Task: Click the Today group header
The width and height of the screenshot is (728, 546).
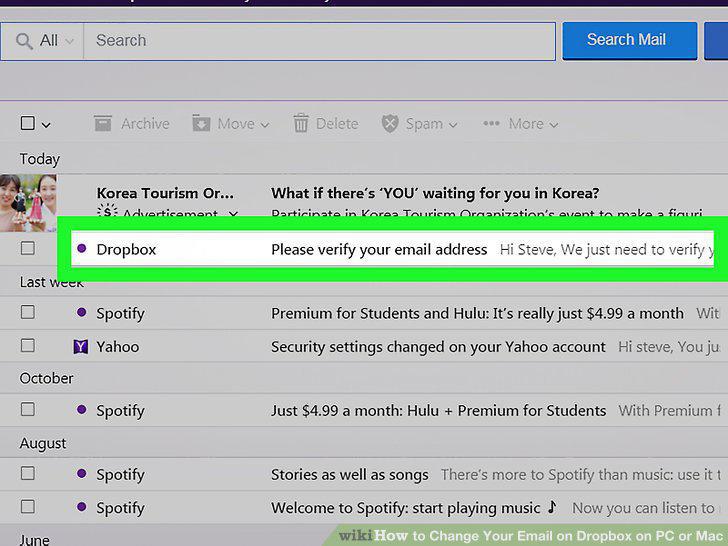Action: pyautogui.click(x=39, y=159)
